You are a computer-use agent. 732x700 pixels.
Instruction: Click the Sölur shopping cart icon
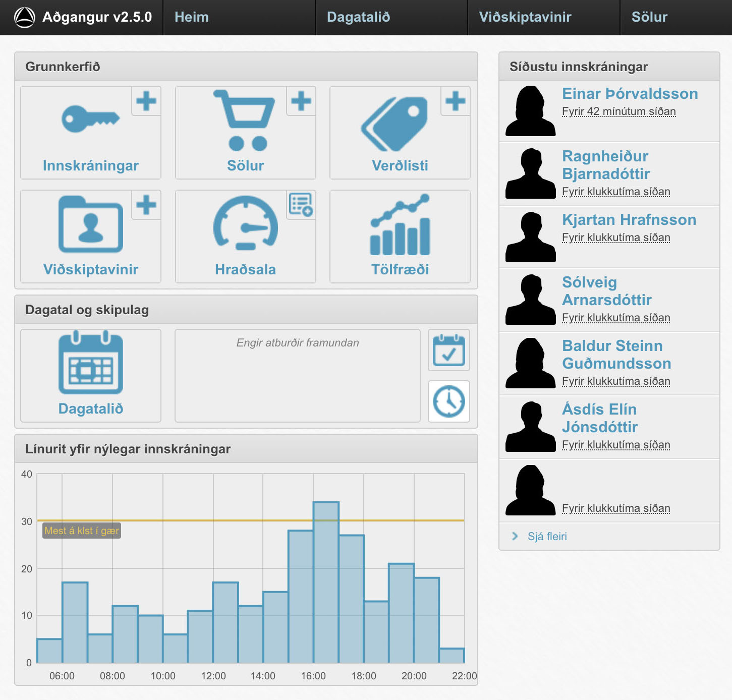[x=245, y=121]
